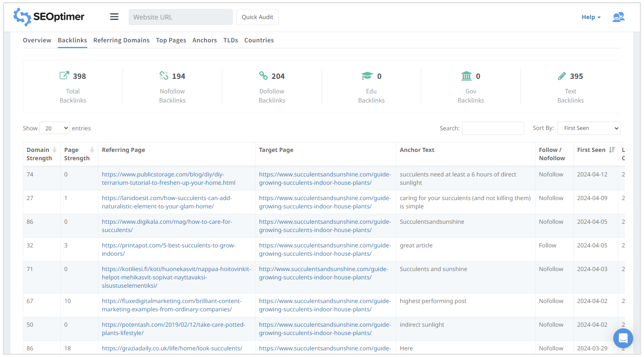
Task: Click the Edu Backlinks graduation cap icon
Action: click(367, 76)
